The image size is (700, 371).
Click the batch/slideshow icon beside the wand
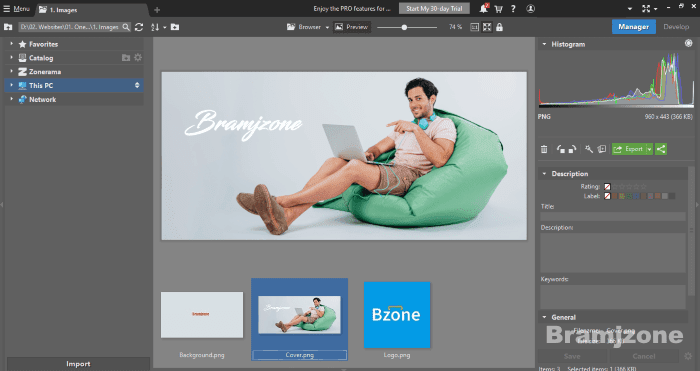click(x=601, y=149)
